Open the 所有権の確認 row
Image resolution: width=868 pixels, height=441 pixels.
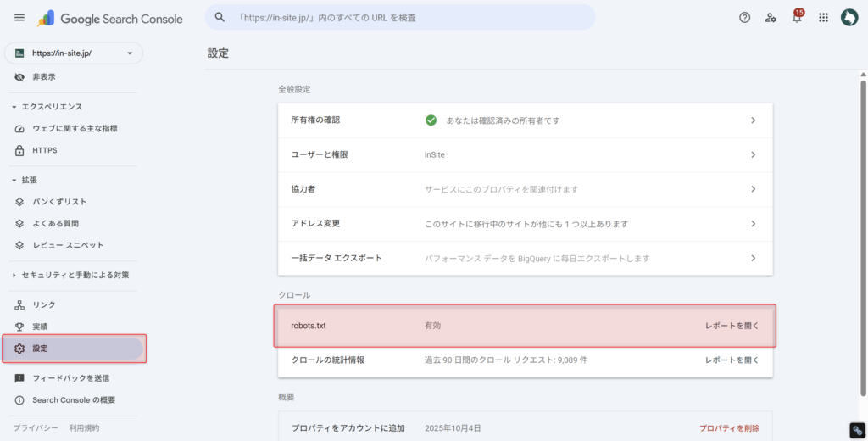click(x=526, y=120)
